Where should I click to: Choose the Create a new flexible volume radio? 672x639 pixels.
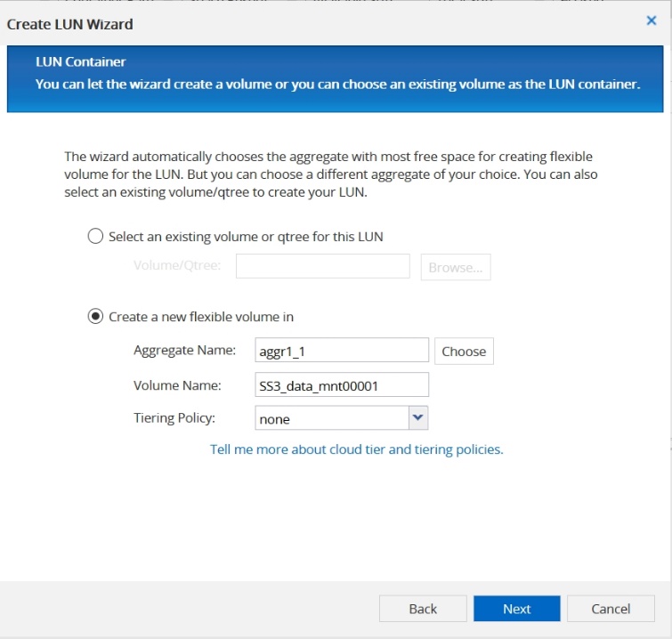[95, 317]
